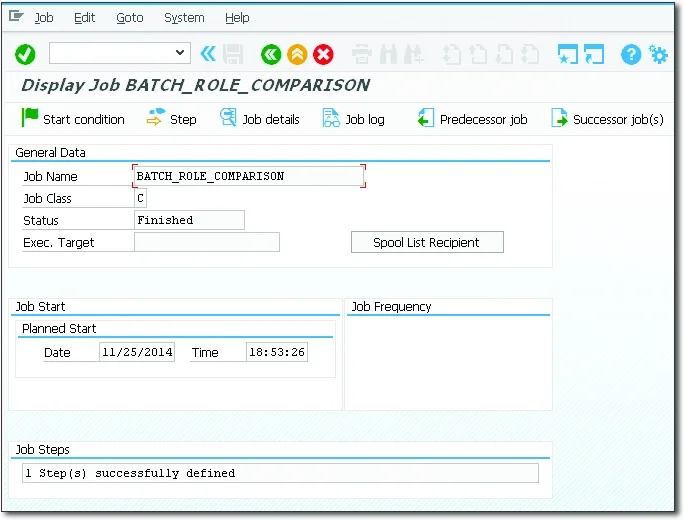Click the 'Status' label in General Data
This screenshot has height=520, width=684.
(x=41, y=221)
